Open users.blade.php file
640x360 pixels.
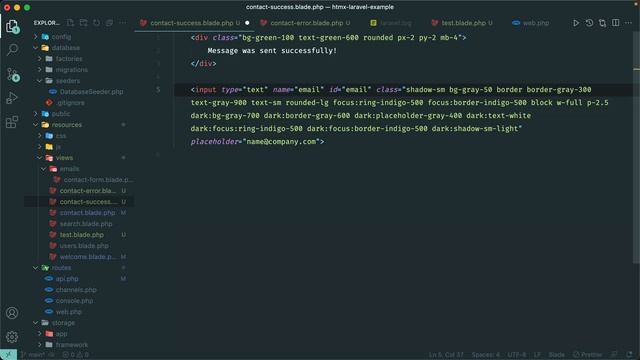[x=84, y=246]
